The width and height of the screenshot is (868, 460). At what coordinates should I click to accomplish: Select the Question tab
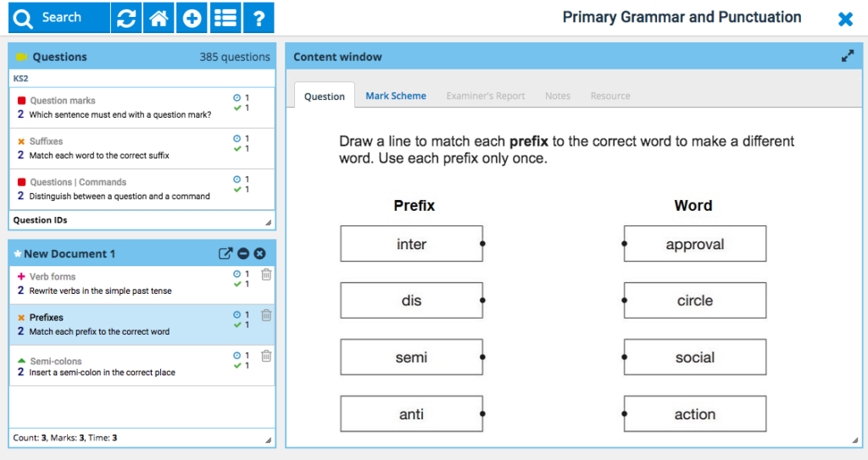tap(325, 97)
